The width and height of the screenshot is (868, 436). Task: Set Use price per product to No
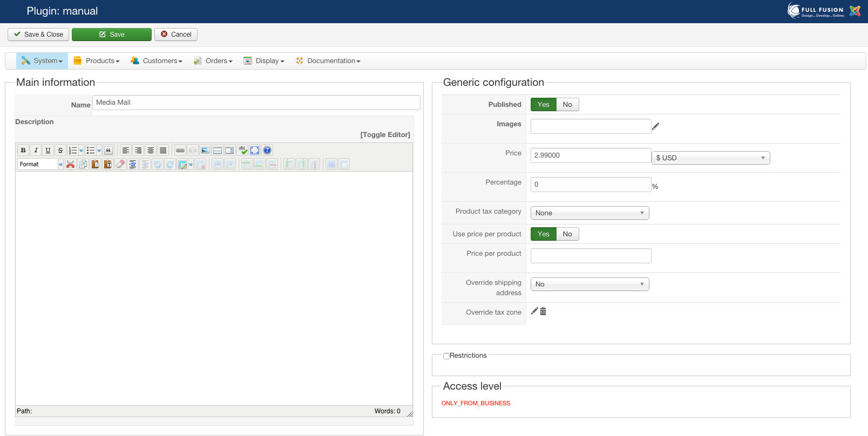click(567, 234)
